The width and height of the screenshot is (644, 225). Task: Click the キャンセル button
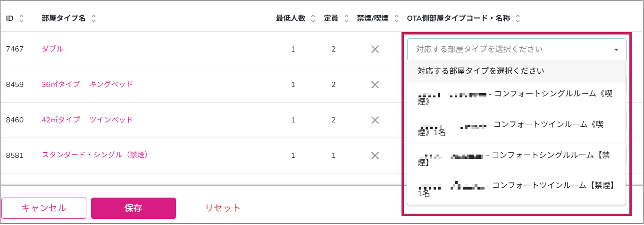(x=44, y=208)
